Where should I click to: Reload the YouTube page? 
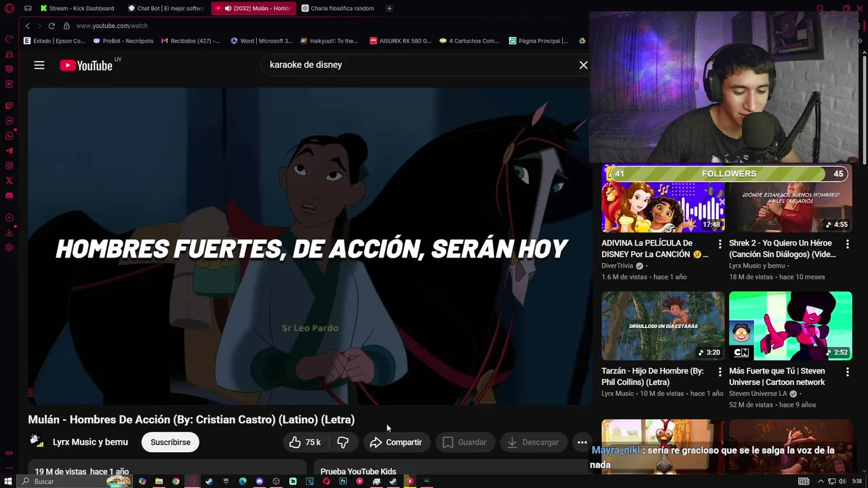click(51, 26)
